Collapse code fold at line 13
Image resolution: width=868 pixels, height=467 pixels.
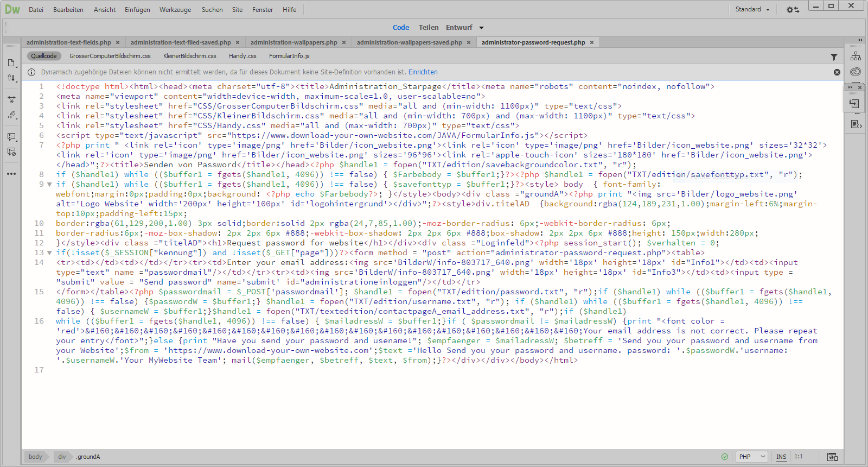49,253
